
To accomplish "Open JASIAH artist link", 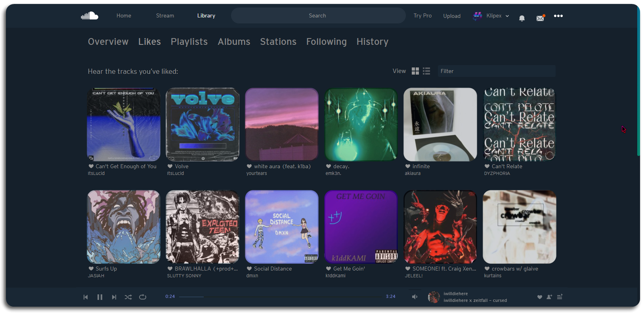I will tap(96, 276).
